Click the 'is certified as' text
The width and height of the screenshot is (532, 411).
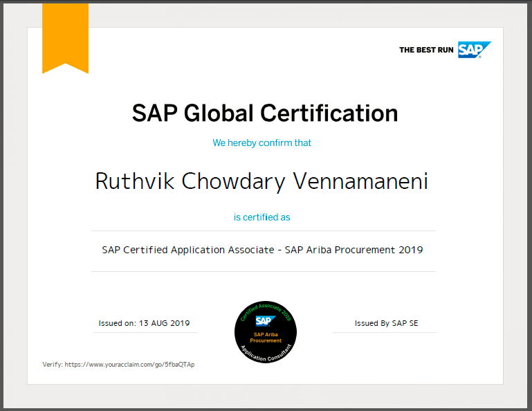tap(262, 217)
